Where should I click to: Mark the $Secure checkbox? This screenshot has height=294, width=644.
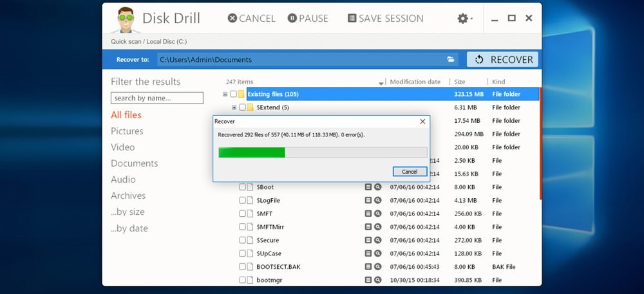(242, 241)
